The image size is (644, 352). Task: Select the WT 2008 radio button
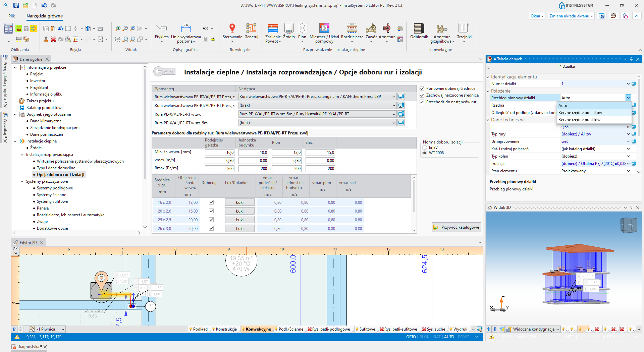click(425, 153)
